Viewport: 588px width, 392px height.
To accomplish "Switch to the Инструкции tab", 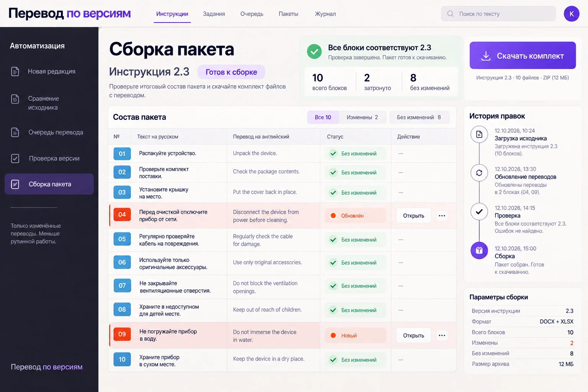I will click(x=172, y=14).
